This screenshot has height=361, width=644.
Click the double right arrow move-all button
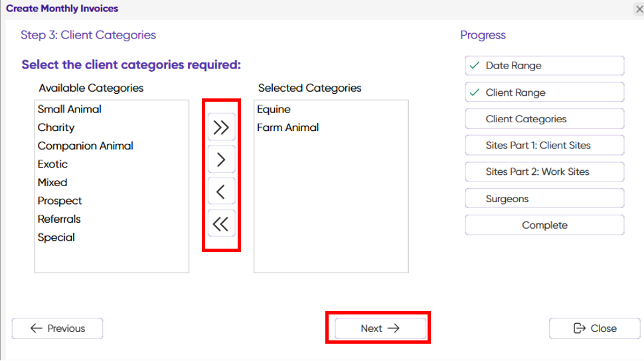pyautogui.click(x=221, y=128)
